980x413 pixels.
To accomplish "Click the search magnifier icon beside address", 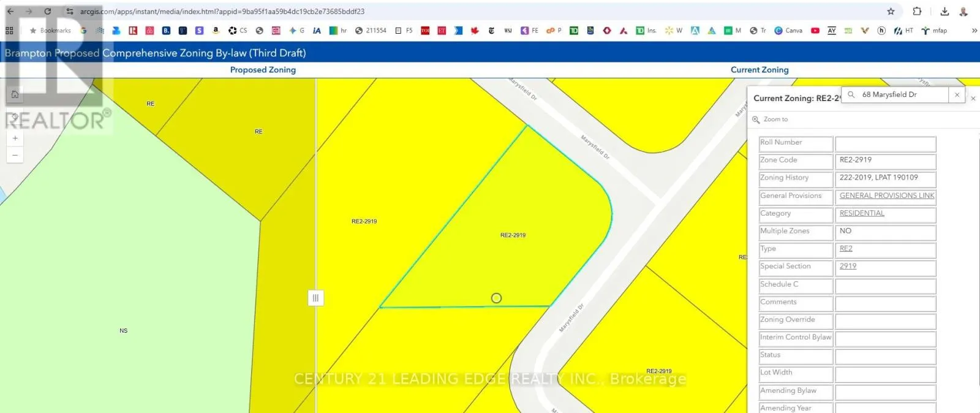I will click(x=851, y=95).
